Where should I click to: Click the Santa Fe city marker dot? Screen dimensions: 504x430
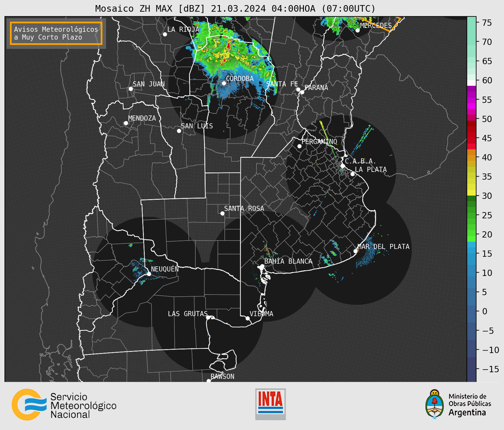pos(298,89)
